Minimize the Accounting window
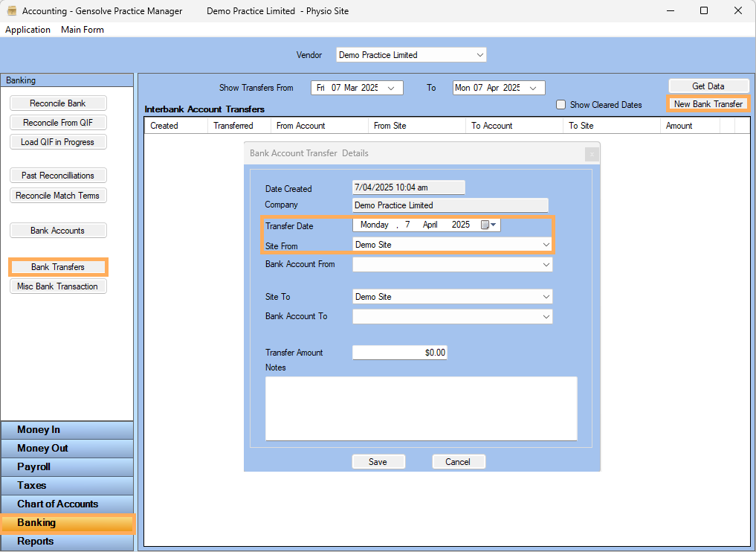Screen dimensions: 756x552 click(x=671, y=10)
